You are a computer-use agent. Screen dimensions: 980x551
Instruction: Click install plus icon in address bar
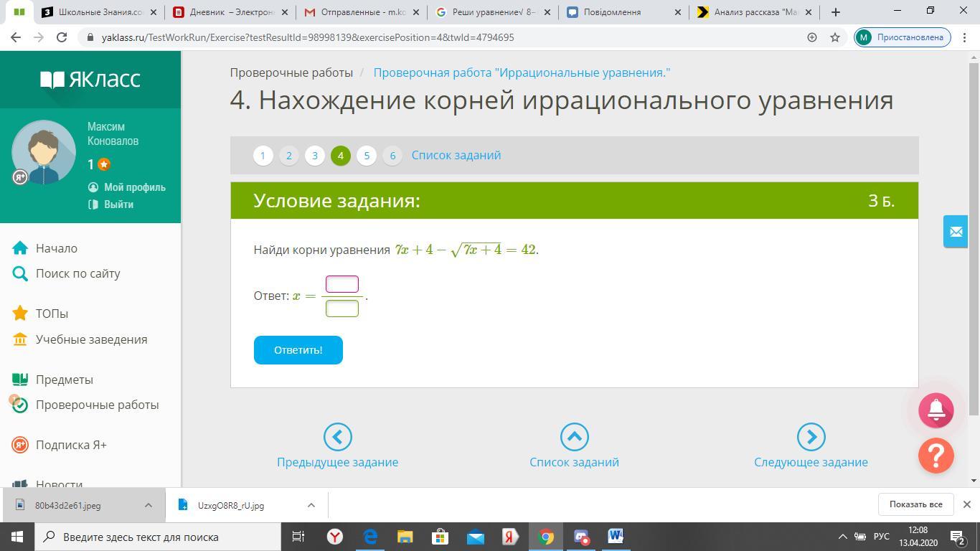pyautogui.click(x=812, y=37)
